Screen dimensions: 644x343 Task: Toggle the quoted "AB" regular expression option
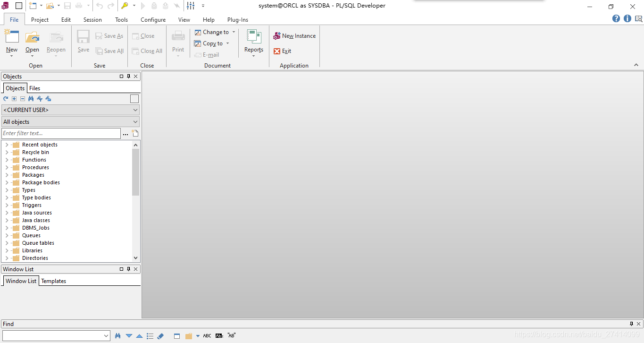point(232,336)
